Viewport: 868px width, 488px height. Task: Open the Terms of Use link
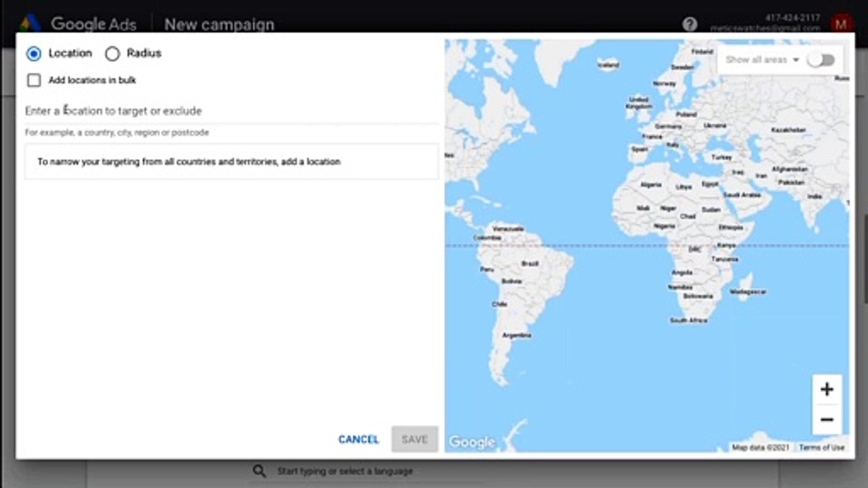[x=822, y=447]
